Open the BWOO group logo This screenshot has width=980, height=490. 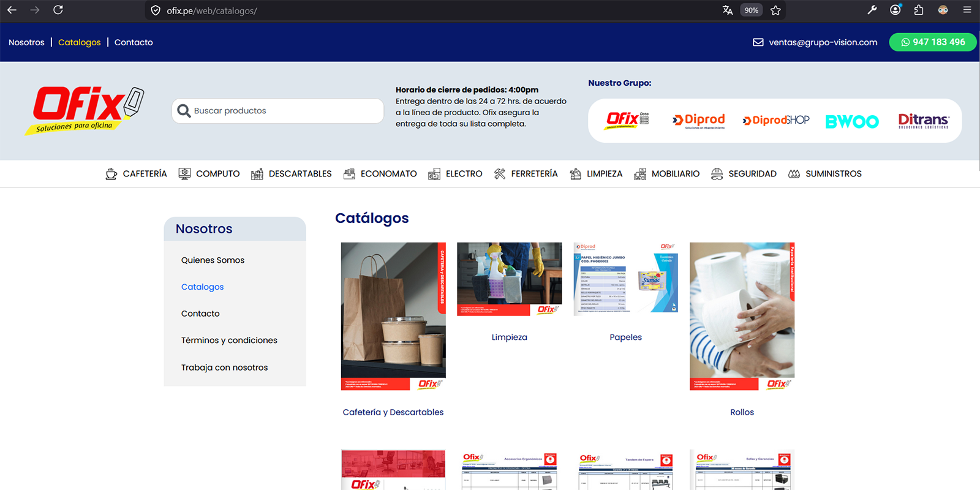point(852,121)
